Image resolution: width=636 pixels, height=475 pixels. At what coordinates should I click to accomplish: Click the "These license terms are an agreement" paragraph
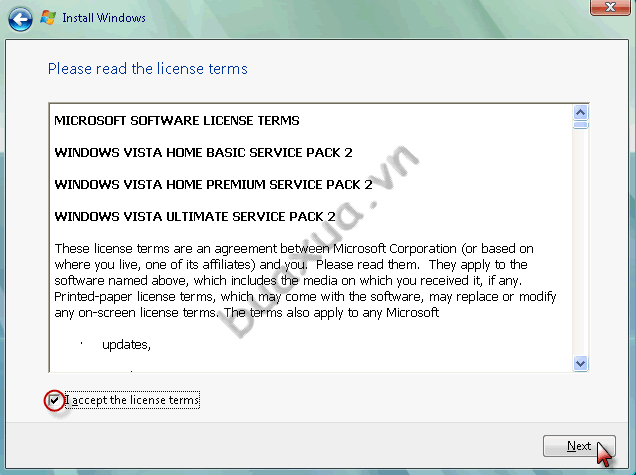click(x=305, y=280)
